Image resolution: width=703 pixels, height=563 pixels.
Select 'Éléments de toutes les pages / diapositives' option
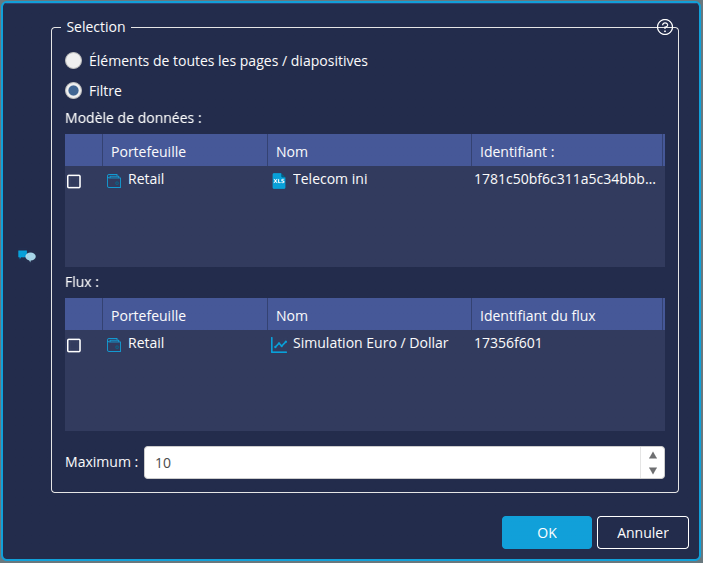click(74, 61)
